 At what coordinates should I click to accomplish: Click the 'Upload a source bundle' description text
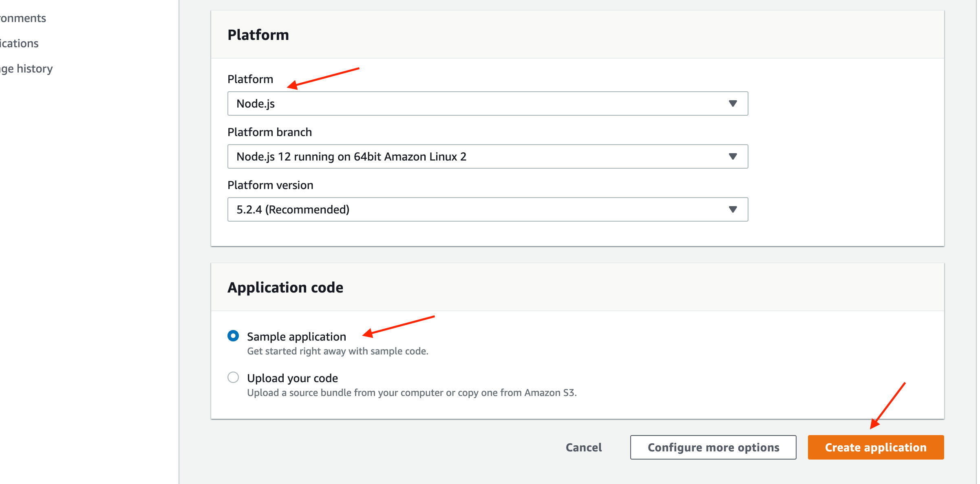[412, 393]
